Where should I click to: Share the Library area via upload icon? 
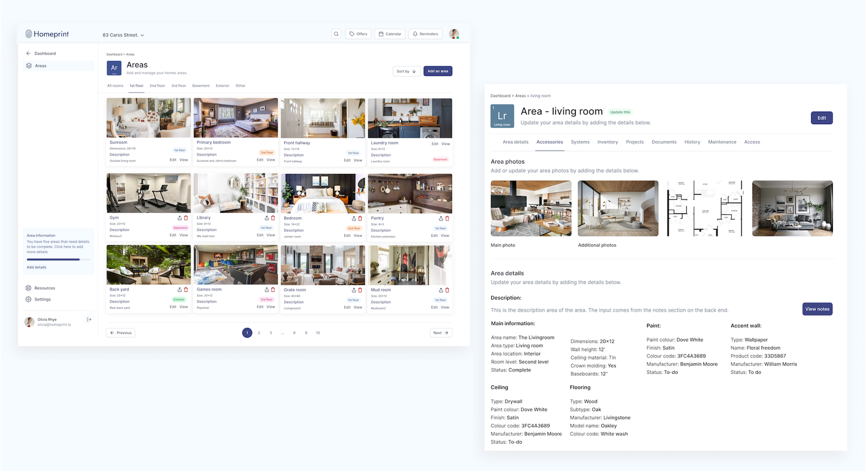point(266,218)
